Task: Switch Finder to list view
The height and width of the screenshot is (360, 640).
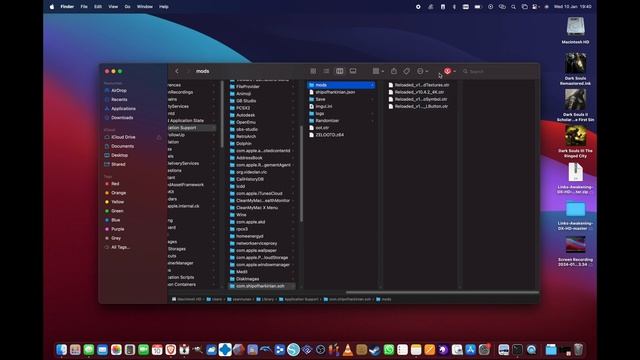Action: tap(326, 71)
